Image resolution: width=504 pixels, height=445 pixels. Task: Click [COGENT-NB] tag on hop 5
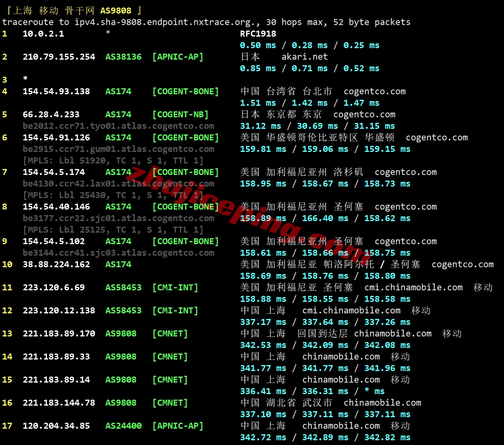pos(180,115)
